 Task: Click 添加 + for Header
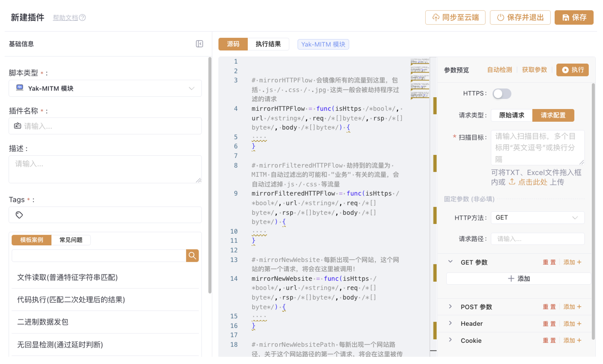point(572,324)
